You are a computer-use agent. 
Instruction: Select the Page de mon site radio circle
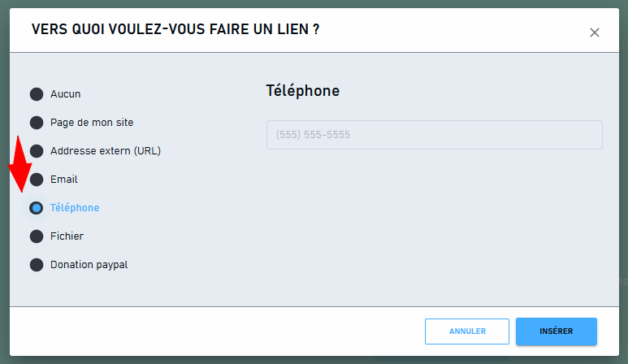(37, 123)
